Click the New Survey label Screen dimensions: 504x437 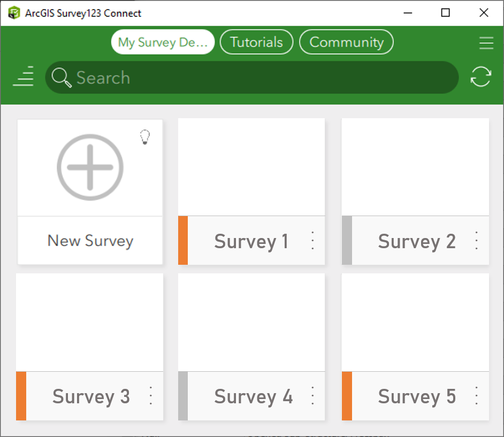click(x=90, y=241)
